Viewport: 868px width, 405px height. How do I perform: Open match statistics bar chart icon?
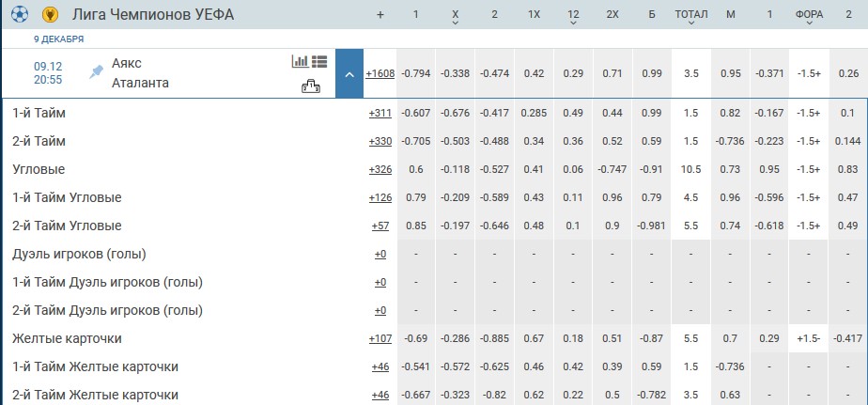(x=300, y=61)
